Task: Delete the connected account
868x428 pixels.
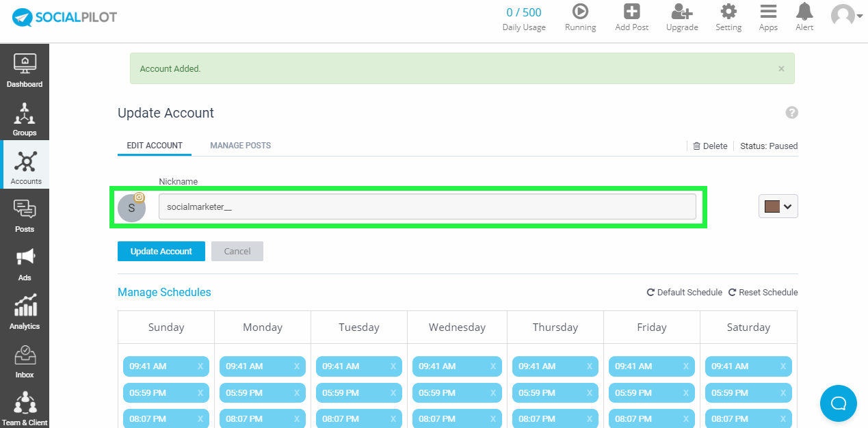Action: [x=710, y=146]
